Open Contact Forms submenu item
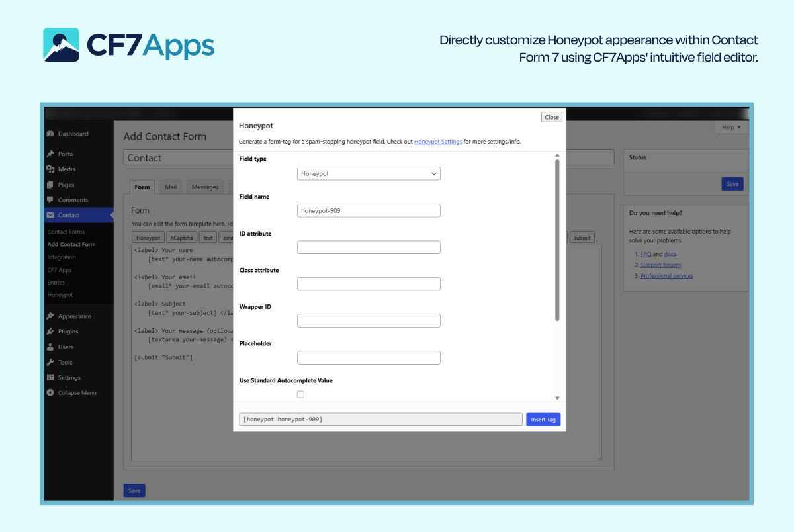 coord(66,232)
